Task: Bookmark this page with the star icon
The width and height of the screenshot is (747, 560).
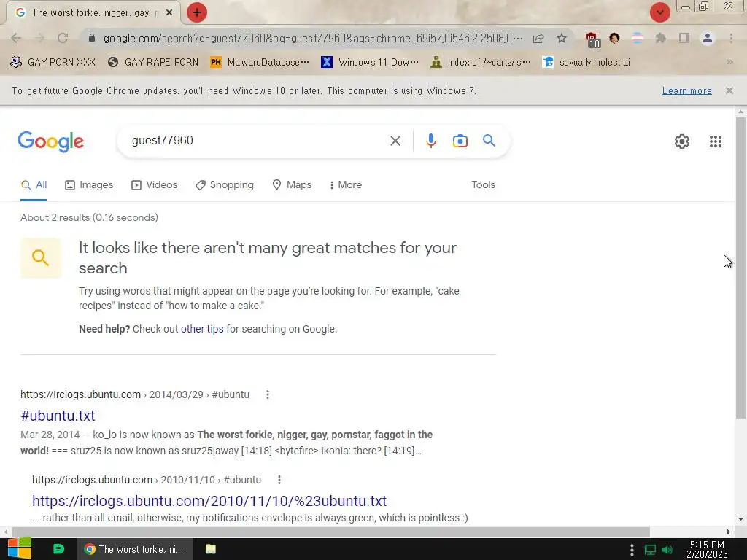Action: [562, 38]
